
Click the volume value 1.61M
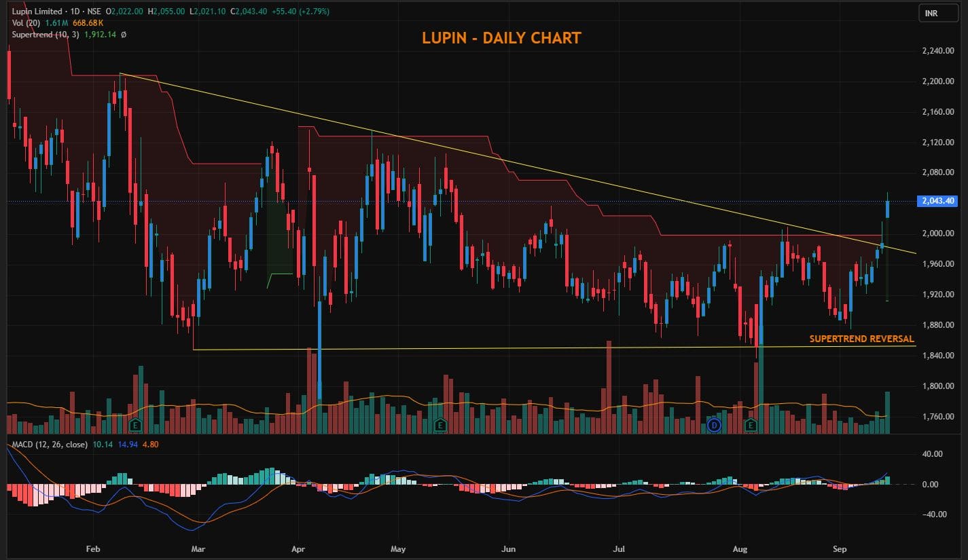tap(56, 23)
